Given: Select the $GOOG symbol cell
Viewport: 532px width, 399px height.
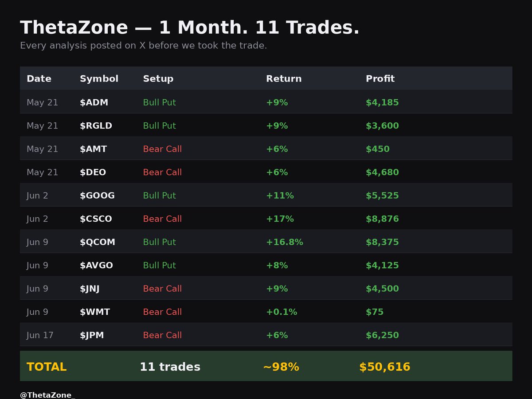Looking at the screenshot, I should click(97, 196).
